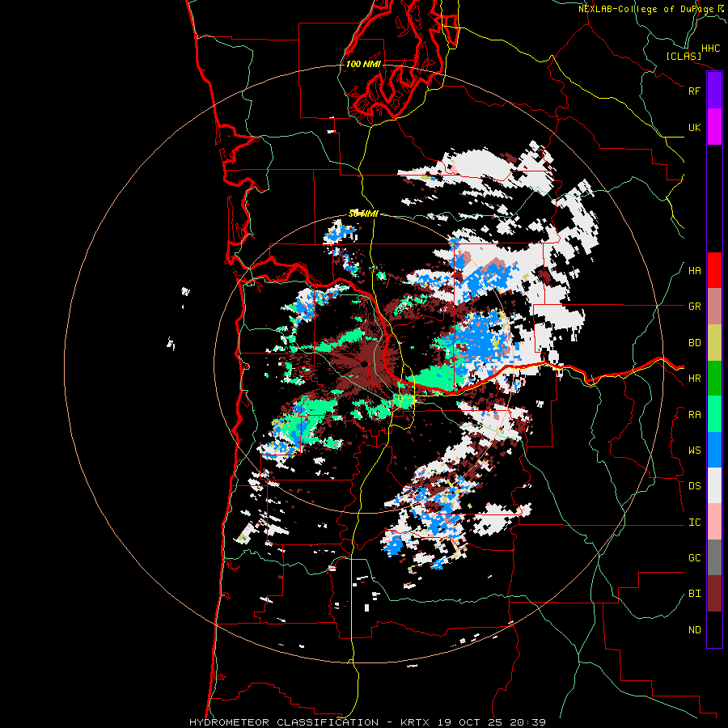728x728 pixels.
Task: Click the HYDROMETEOR CLASSIFICATION title text
Action: tap(284, 722)
